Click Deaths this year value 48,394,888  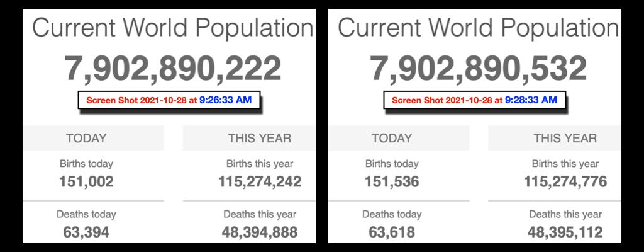(x=260, y=232)
